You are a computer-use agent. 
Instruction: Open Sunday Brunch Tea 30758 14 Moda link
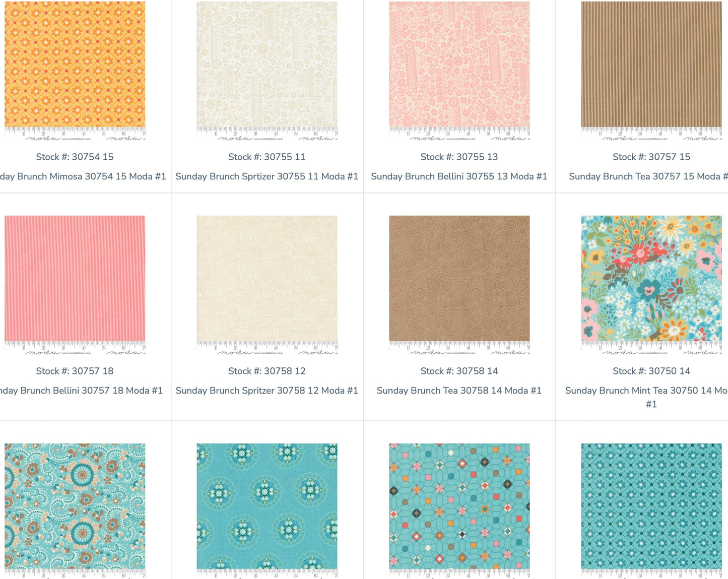(459, 391)
